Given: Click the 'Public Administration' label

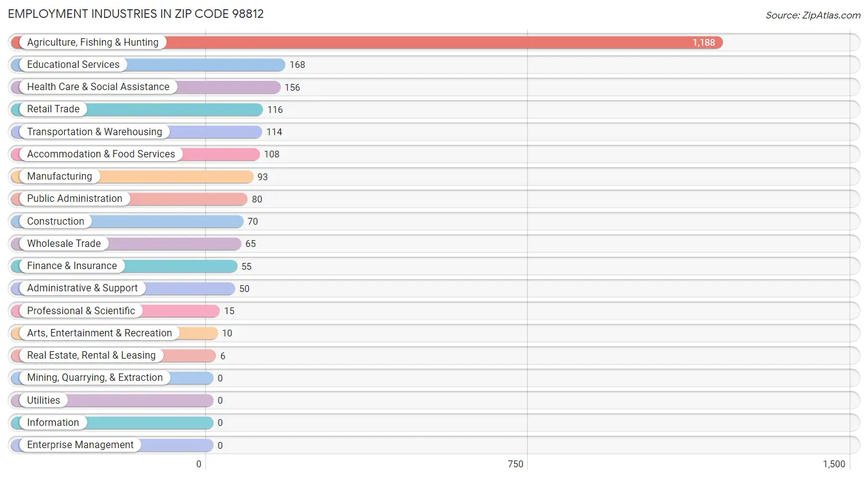Looking at the screenshot, I should pos(75,199).
